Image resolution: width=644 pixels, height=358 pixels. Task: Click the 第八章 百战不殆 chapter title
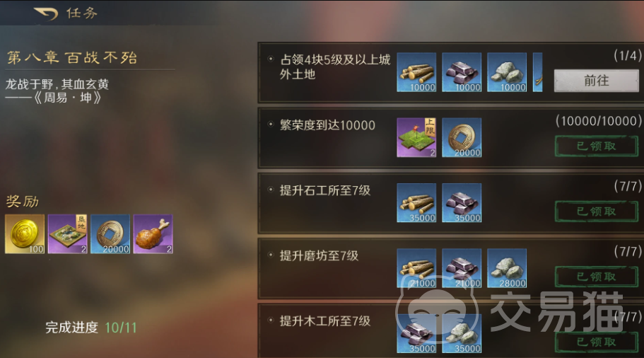click(72, 57)
